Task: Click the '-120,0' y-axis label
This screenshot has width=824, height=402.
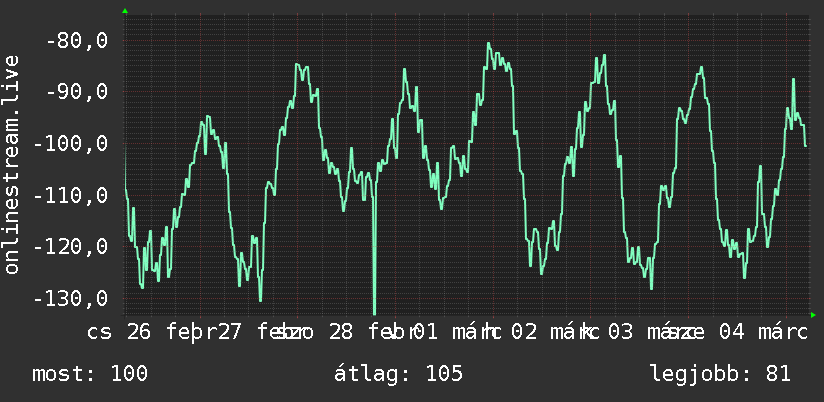Action: pos(70,247)
